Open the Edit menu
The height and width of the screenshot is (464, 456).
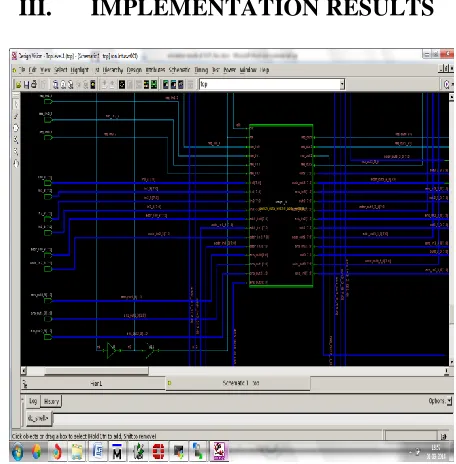32,70
